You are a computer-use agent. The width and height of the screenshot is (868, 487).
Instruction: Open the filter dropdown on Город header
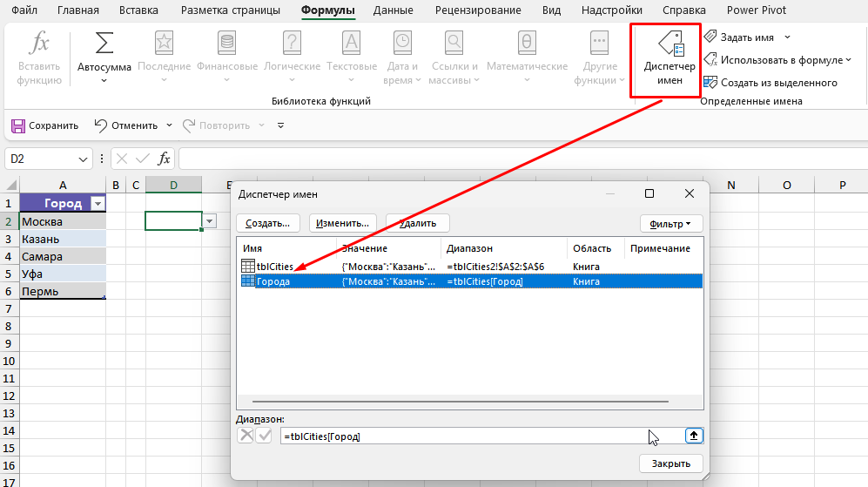(97, 203)
